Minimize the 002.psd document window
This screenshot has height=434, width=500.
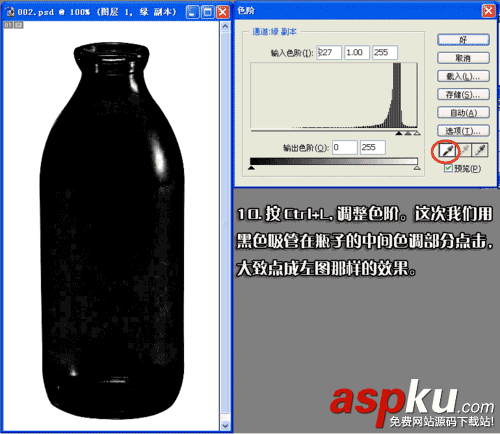192,12
